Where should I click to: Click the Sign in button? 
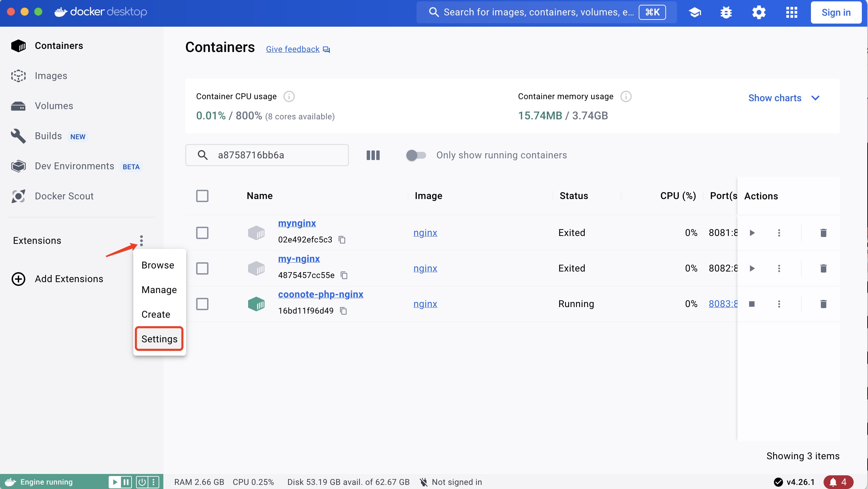tap(836, 12)
